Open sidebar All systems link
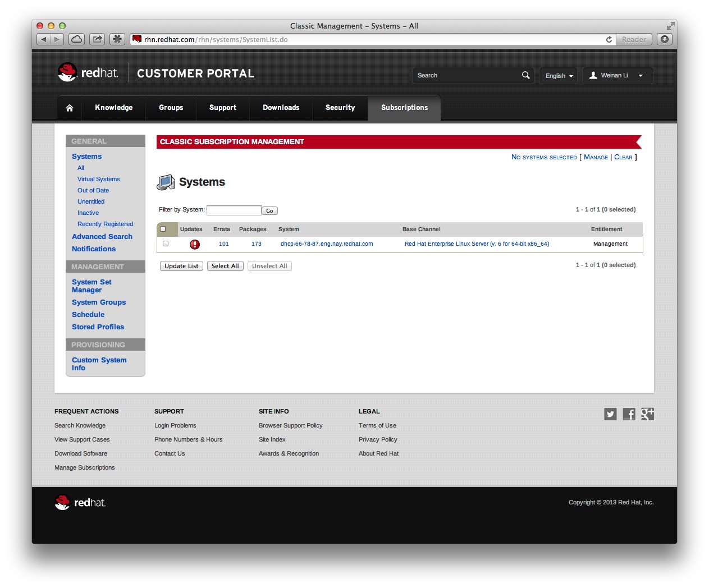 tap(81, 168)
